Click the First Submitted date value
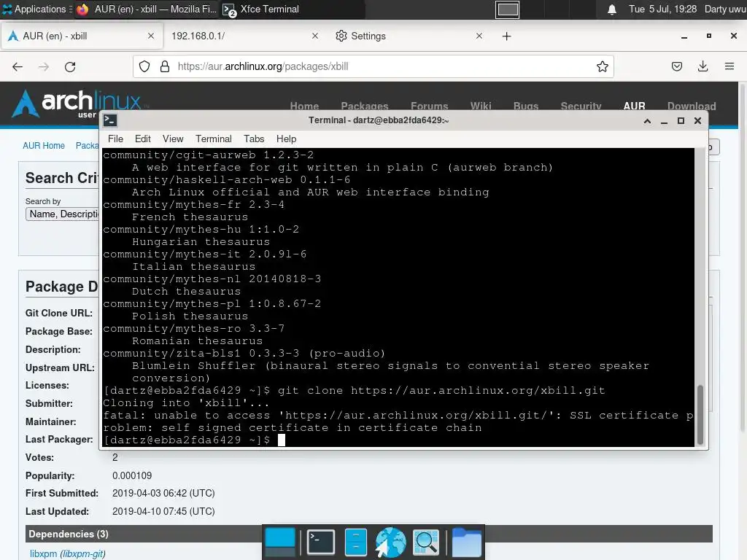The image size is (747, 560). (163, 494)
